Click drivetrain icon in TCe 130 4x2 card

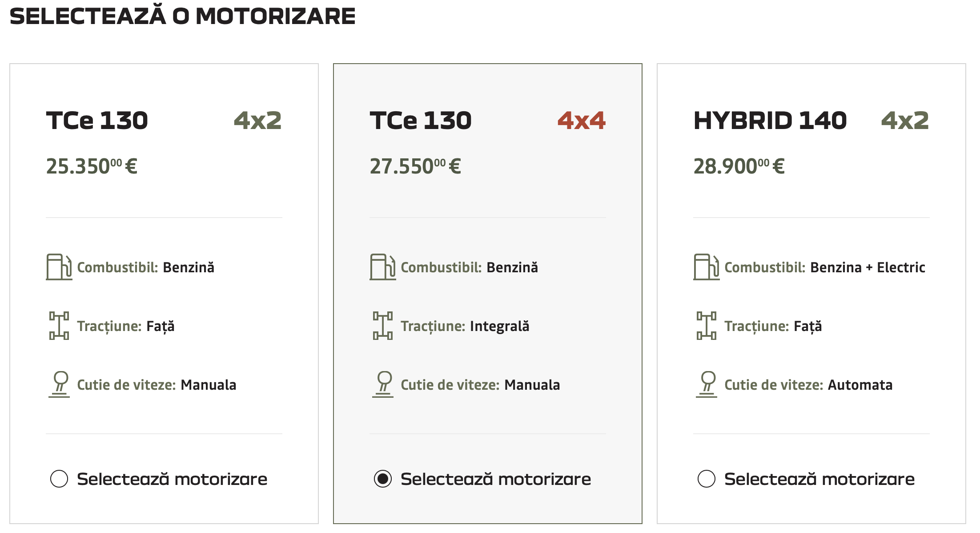[x=59, y=326]
